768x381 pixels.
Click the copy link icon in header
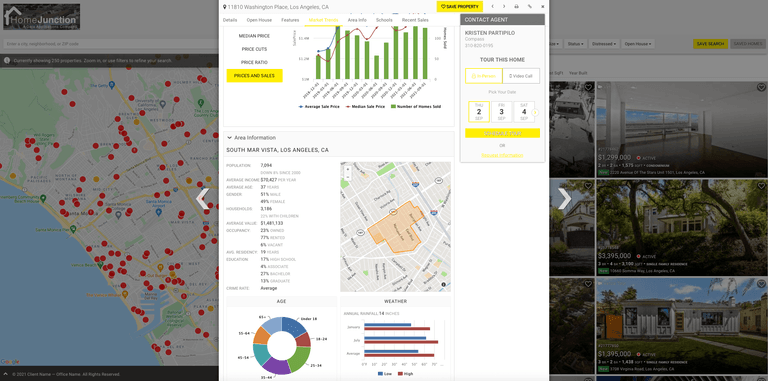pos(529,6)
